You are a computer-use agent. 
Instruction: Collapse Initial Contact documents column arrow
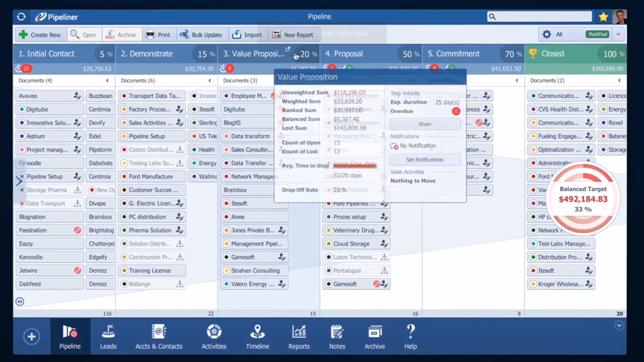tap(108, 81)
